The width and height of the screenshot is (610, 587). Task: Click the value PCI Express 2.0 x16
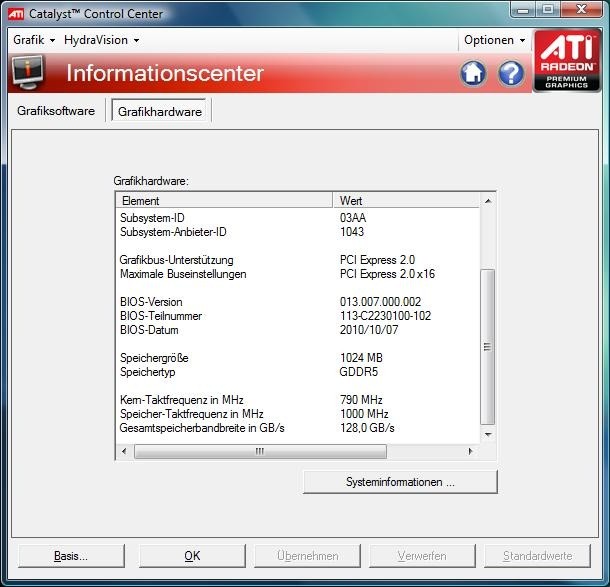(x=387, y=274)
